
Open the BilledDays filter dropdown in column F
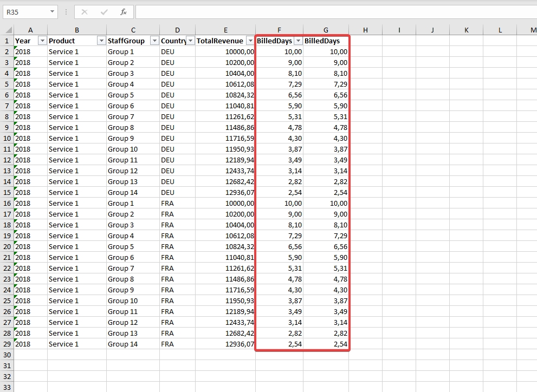[297, 41]
